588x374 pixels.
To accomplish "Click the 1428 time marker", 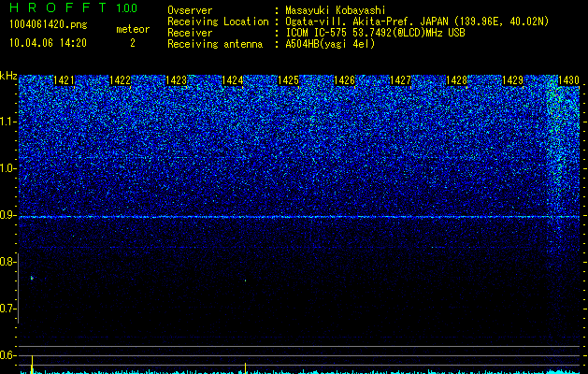I will pos(457,80).
